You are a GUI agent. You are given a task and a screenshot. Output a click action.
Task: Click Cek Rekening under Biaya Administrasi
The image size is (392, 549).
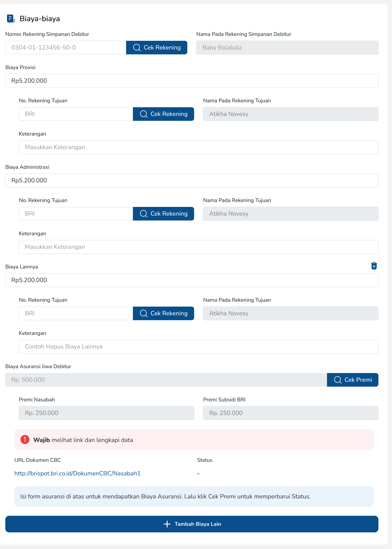pyautogui.click(x=163, y=214)
